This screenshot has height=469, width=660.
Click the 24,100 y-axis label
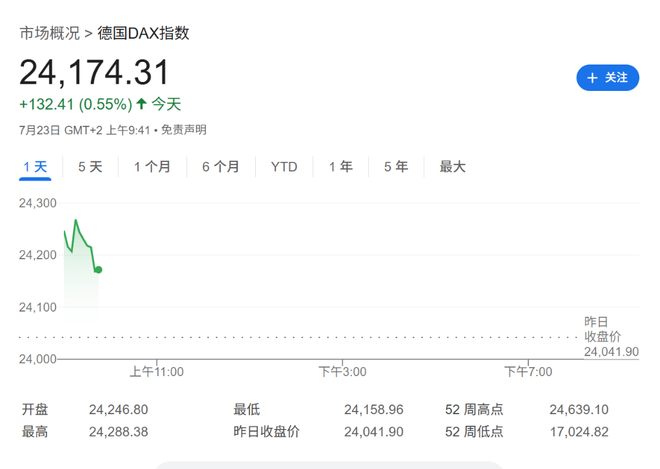pos(38,307)
